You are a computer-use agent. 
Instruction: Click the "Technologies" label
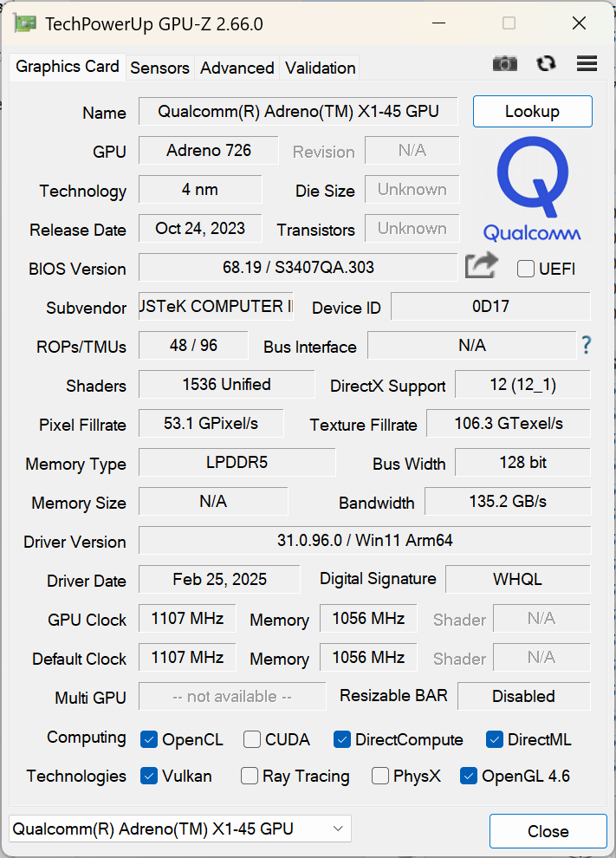(x=76, y=776)
